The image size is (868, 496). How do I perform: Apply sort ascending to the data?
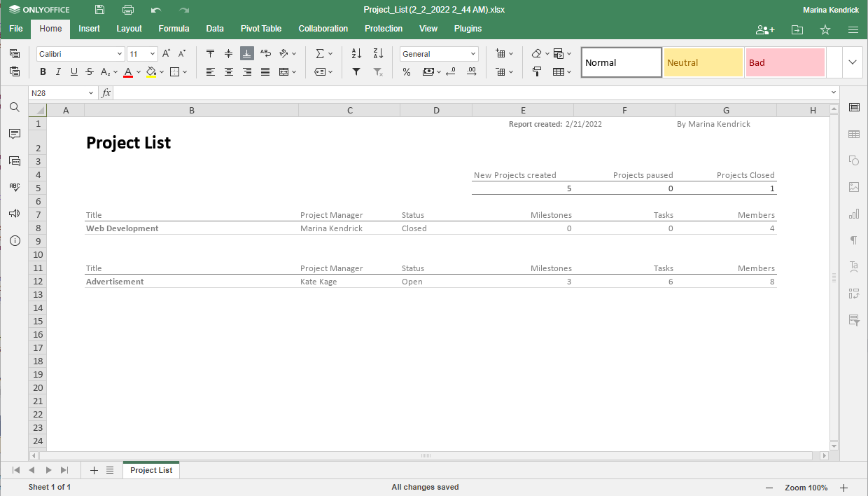coord(356,53)
